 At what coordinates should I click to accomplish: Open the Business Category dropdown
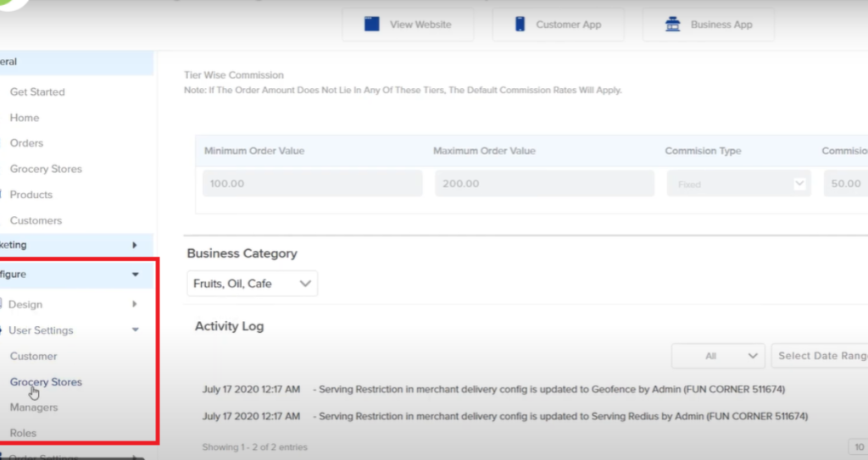253,284
